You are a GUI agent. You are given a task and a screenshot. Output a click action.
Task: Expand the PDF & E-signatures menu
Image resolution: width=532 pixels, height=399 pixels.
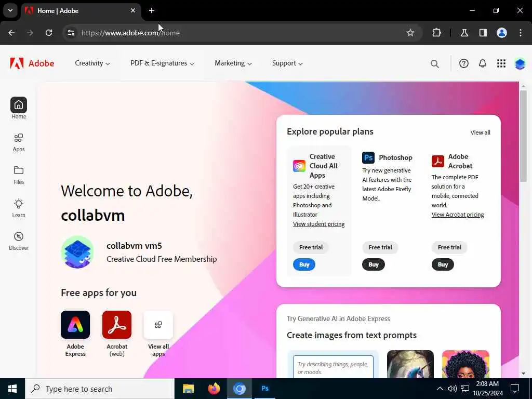(x=162, y=63)
